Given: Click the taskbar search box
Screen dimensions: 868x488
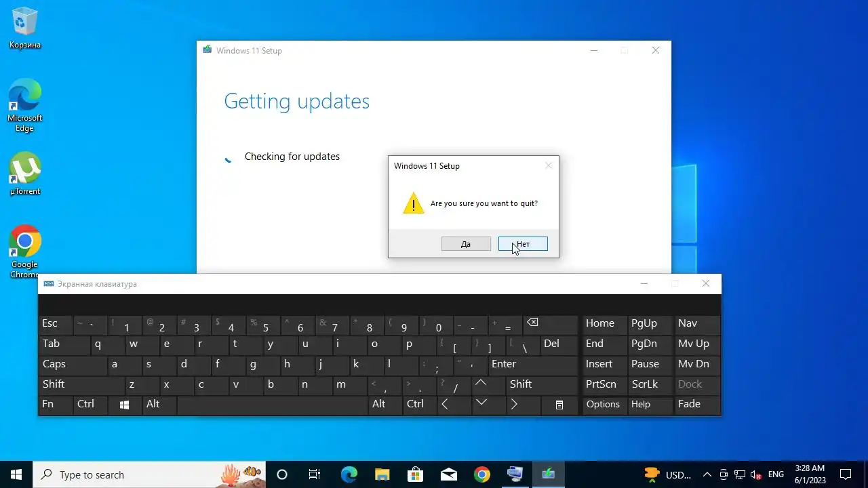Looking at the screenshot, I should click(149, 474).
